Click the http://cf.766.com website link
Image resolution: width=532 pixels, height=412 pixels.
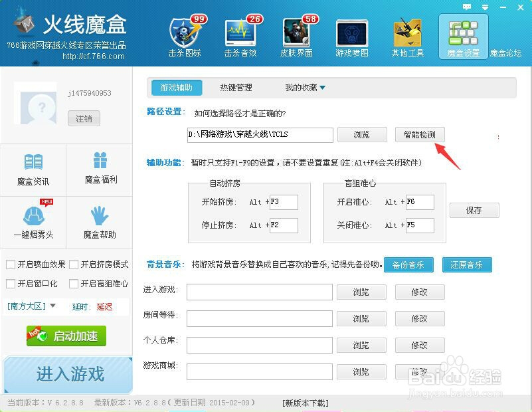93,56
